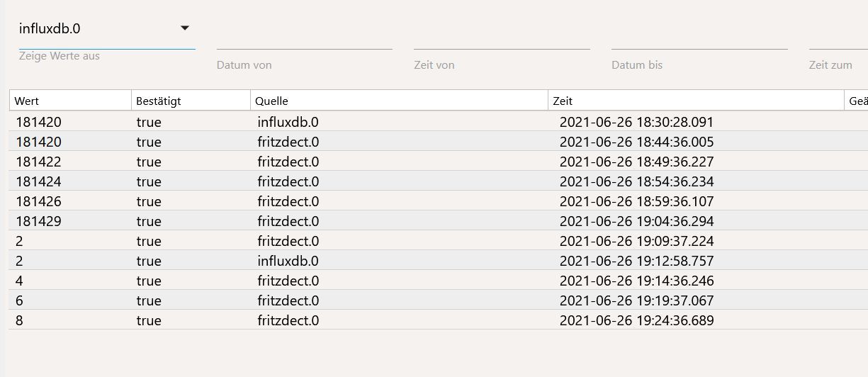Sort by the 'Wert' column header
This screenshot has height=377, width=868.
click(70, 101)
